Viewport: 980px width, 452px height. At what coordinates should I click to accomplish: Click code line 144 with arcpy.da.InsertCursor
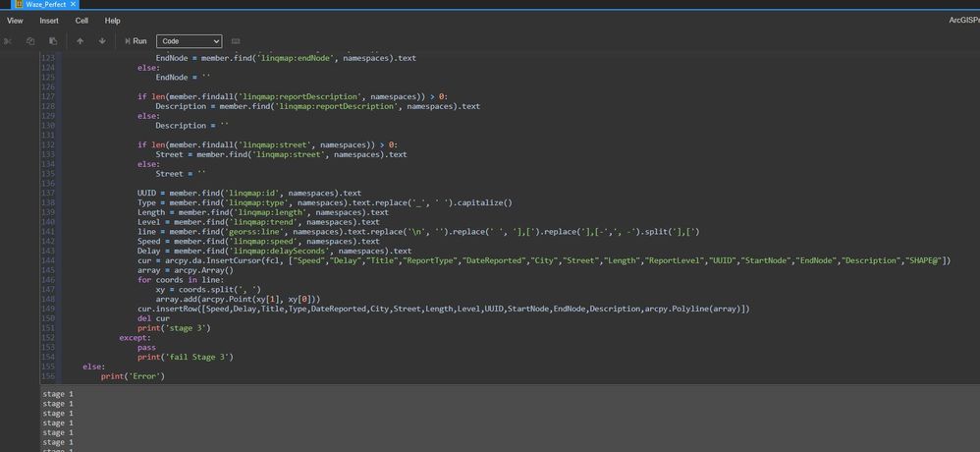pyautogui.click(x=544, y=260)
